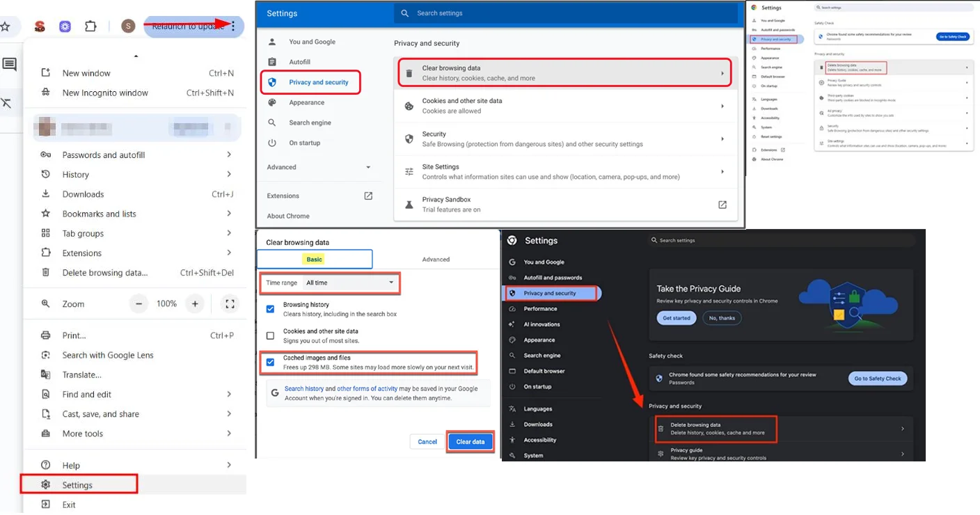The image size is (980, 515).
Task: Select You and Google in the light Settings sidebar
Action: coord(312,42)
